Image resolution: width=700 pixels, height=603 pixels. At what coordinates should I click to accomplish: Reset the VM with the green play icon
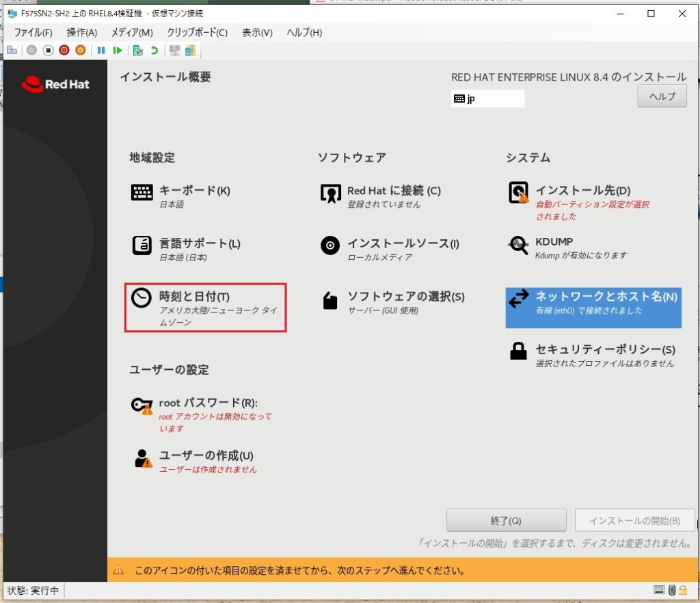click(118, 51)
